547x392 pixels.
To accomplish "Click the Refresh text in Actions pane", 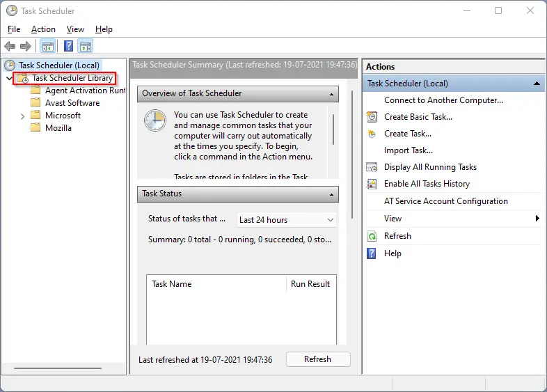I will coord(397,236).
